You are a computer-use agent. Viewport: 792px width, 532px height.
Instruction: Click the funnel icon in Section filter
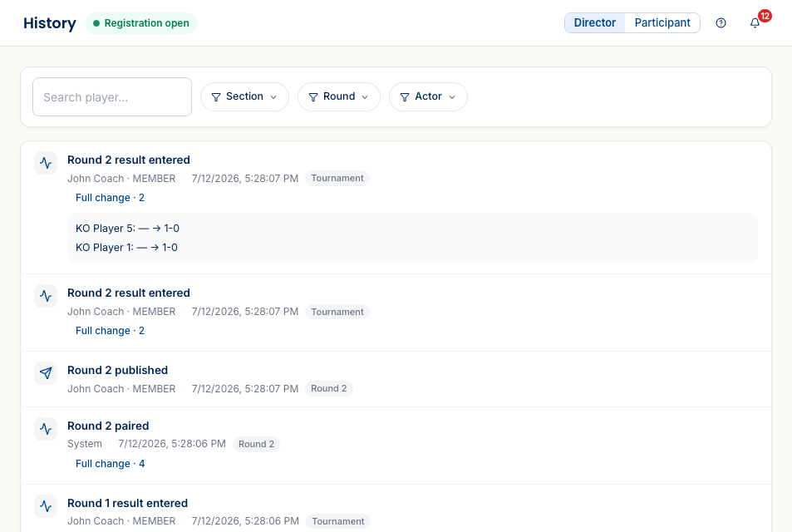pos(216,97)
